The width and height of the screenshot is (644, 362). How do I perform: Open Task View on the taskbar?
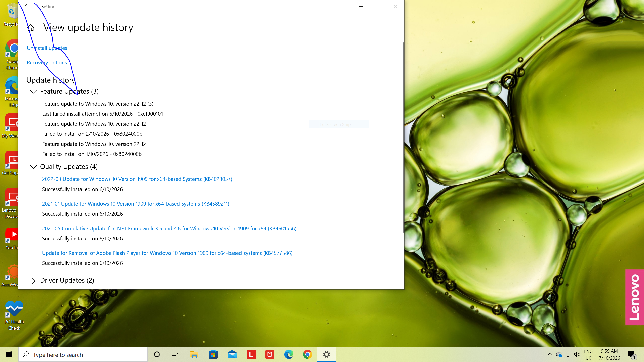click(x=175, y=354)
